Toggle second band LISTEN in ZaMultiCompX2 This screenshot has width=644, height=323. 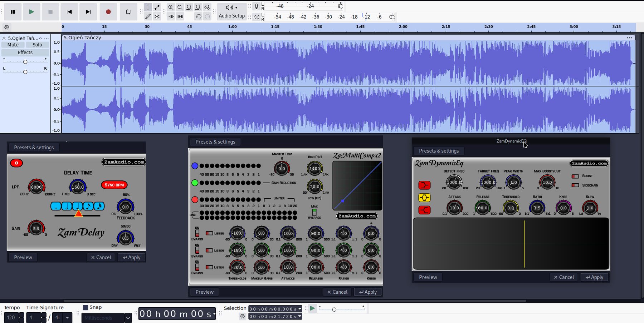(209, 250)
